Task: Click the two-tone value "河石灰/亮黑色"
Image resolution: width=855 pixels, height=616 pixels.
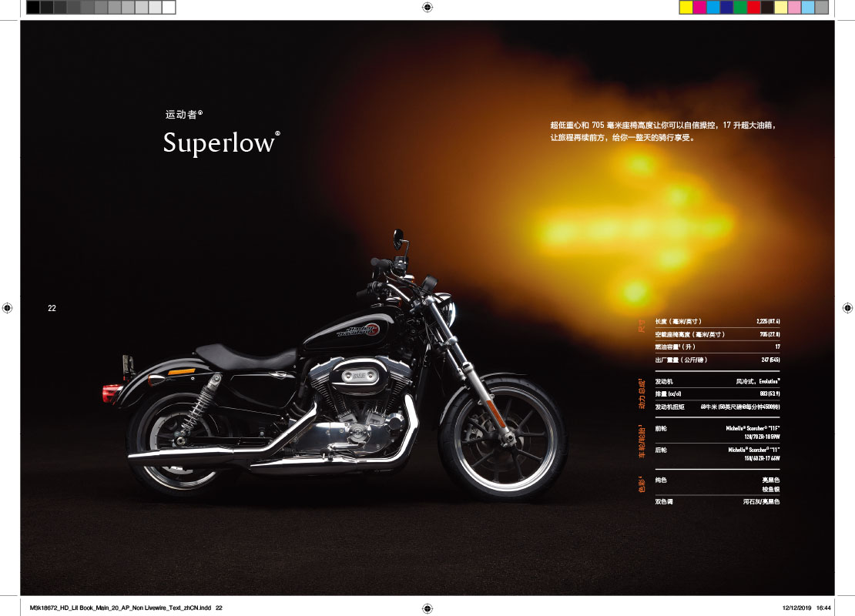Action: click(761, 501)
